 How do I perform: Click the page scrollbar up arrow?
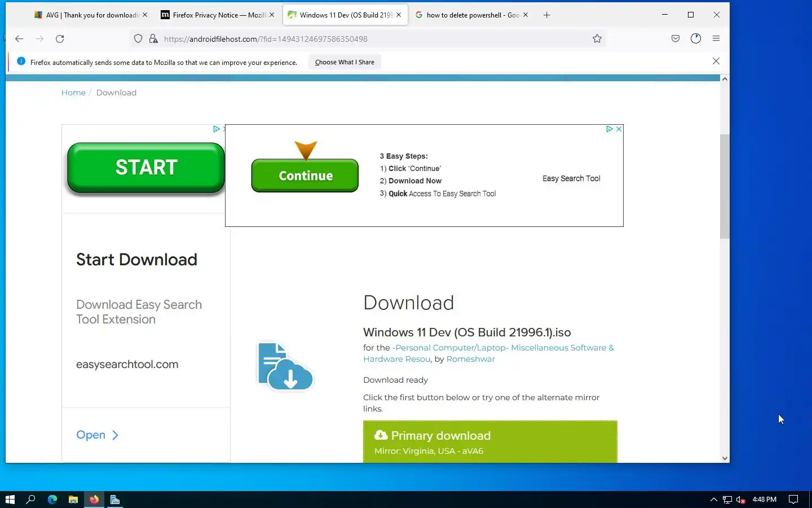pos(725,79)
